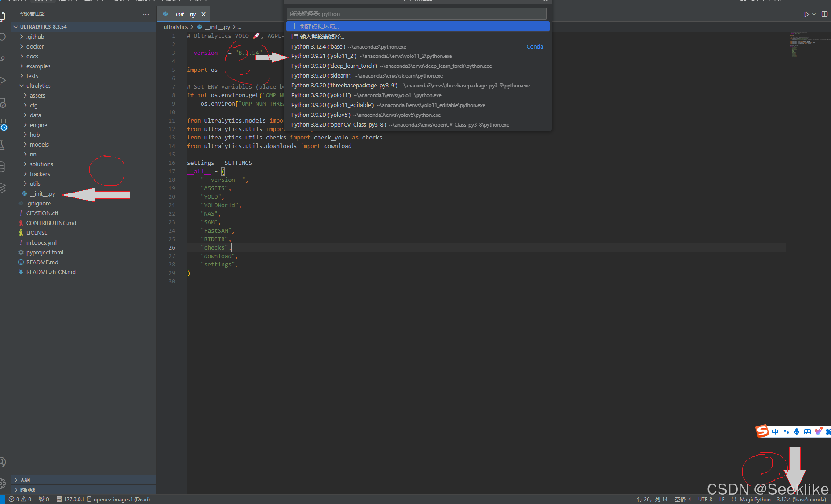Viewport: 831px width, 504px height.
Task: Expand the utils folder
Action: pos(84,184)
